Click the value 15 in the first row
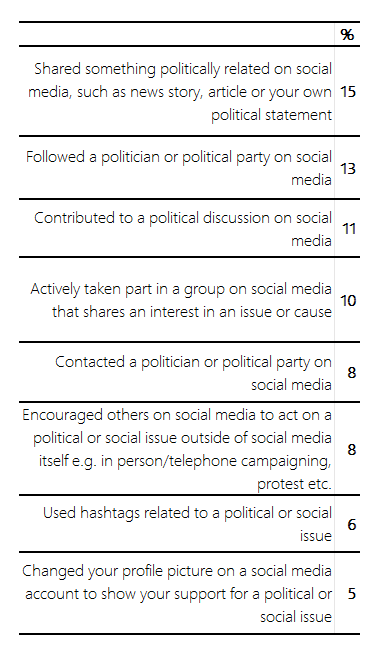This screenshot has width=378, height=653. [348, 92]
